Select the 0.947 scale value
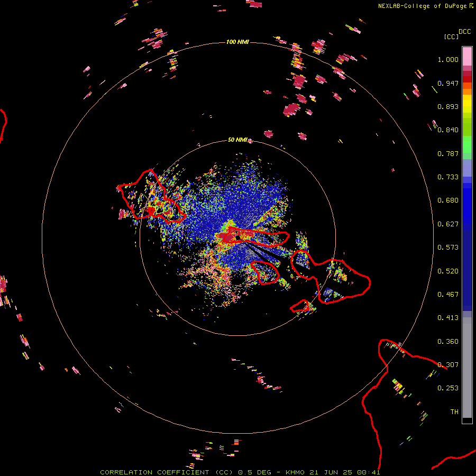The height and width of the screenshot is (476, 476). [448, 83]
